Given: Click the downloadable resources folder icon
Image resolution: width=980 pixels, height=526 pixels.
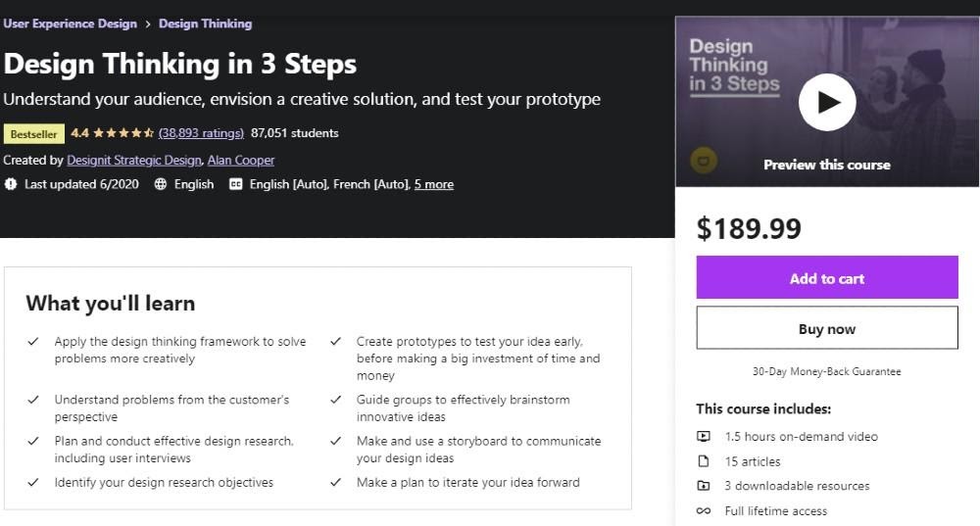Looking at the screenshot, I should [x=703, y=486].
